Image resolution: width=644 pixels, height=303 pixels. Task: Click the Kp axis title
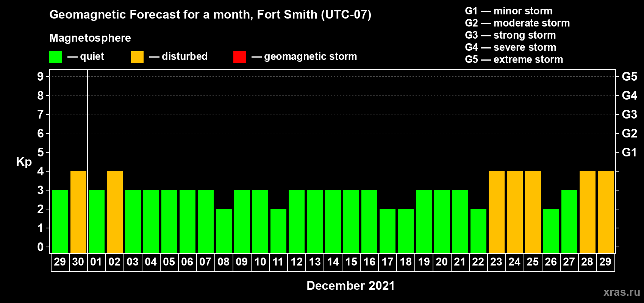(x=24, y=162)
